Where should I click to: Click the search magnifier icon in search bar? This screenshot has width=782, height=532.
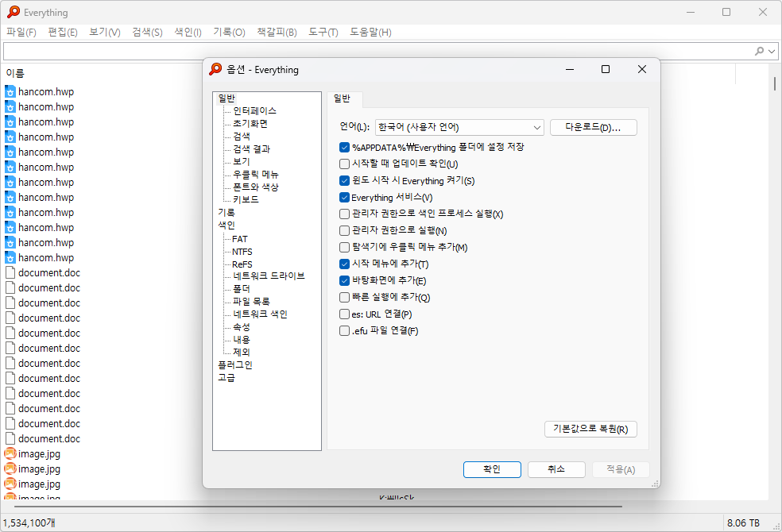(759, 51)
